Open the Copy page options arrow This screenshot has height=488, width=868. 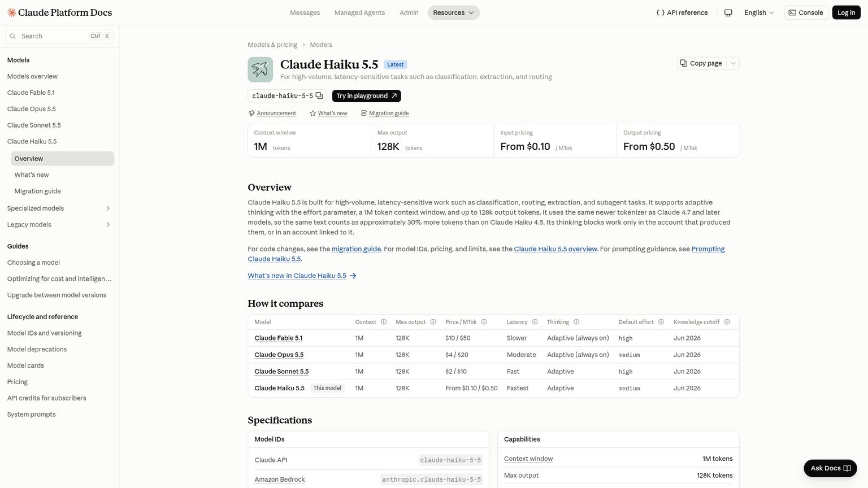733,63
